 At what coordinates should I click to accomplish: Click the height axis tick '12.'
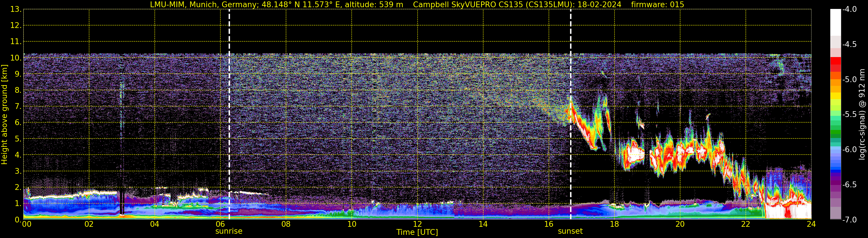(x=16, y=26)
